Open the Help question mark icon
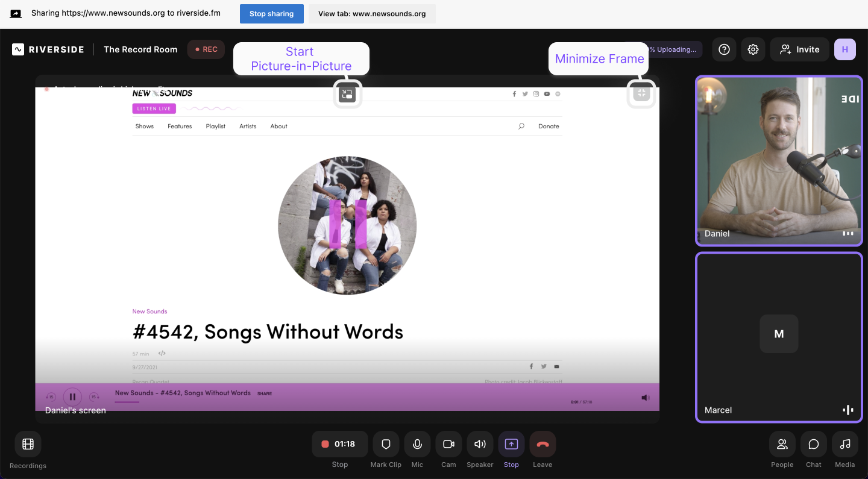The height and width of the screenshot is (479, 868). point(724,49)
